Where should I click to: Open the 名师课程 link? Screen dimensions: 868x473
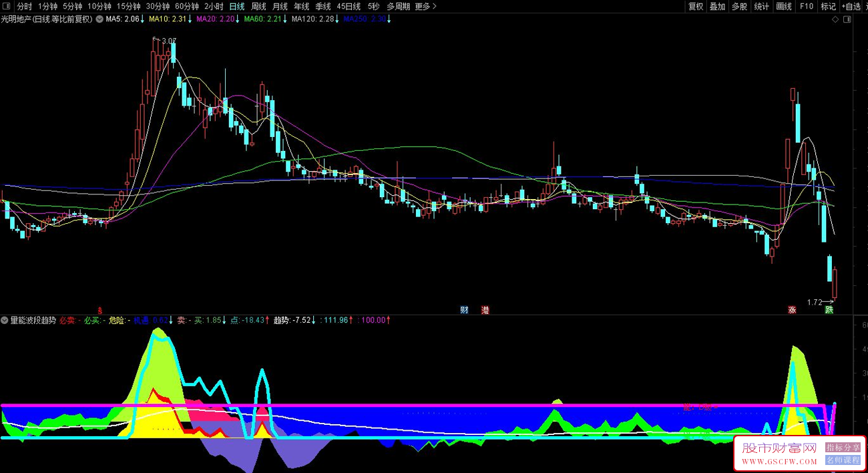point(843,460)
